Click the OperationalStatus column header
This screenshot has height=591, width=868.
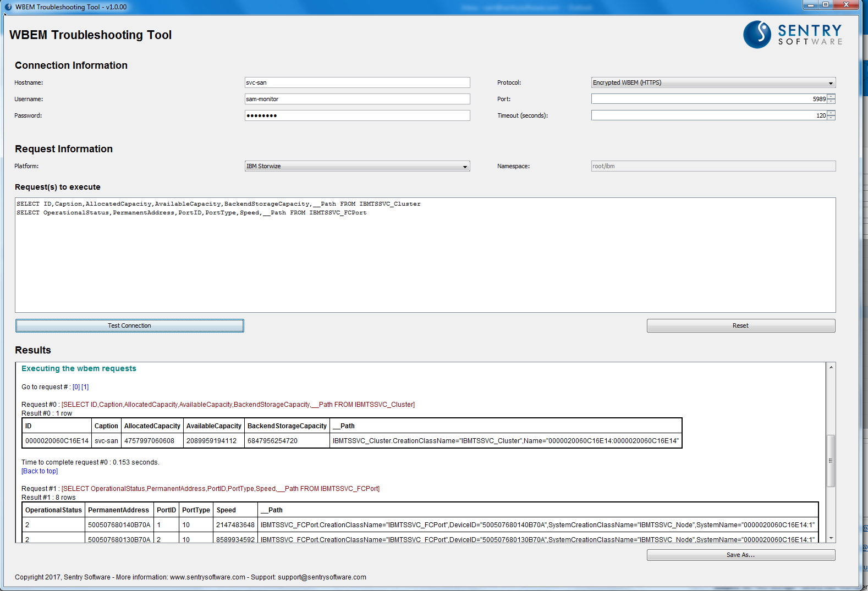click(53, 510)
